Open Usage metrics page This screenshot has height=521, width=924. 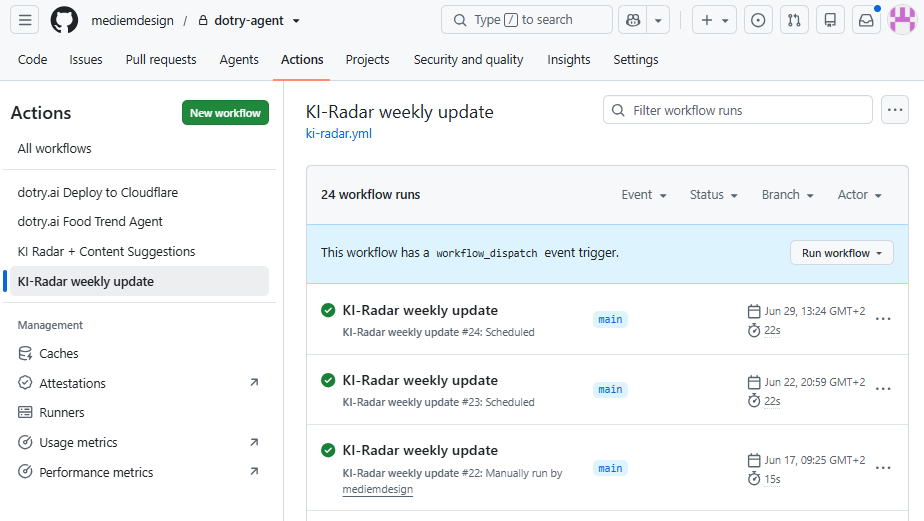[140, 443]
